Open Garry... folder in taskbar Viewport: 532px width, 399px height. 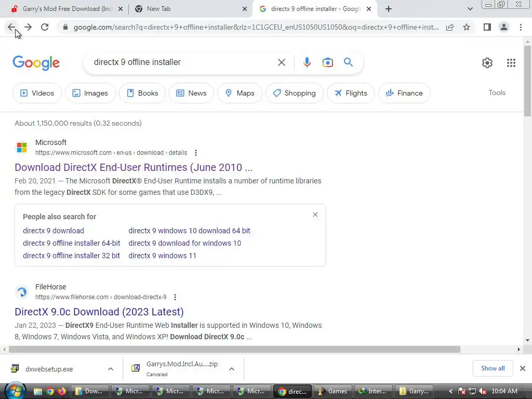(414, 391)
